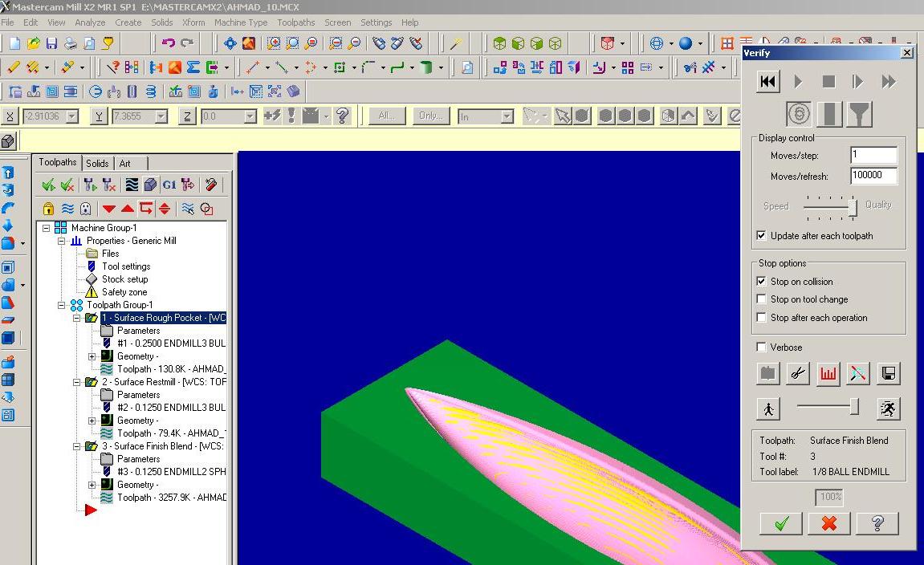This screenshot has width=924, height=565.
Task: Move insert arrow up red triangle
Action: 128,209
